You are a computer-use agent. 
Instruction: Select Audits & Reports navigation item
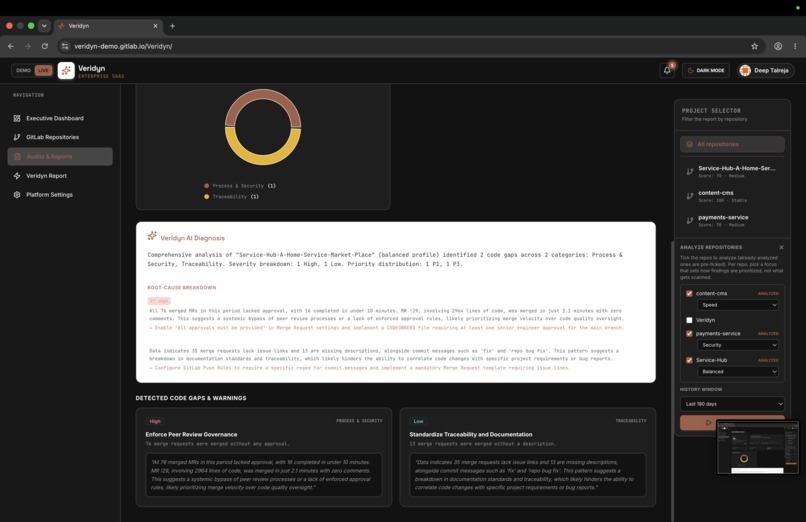(x=60, y=156)
